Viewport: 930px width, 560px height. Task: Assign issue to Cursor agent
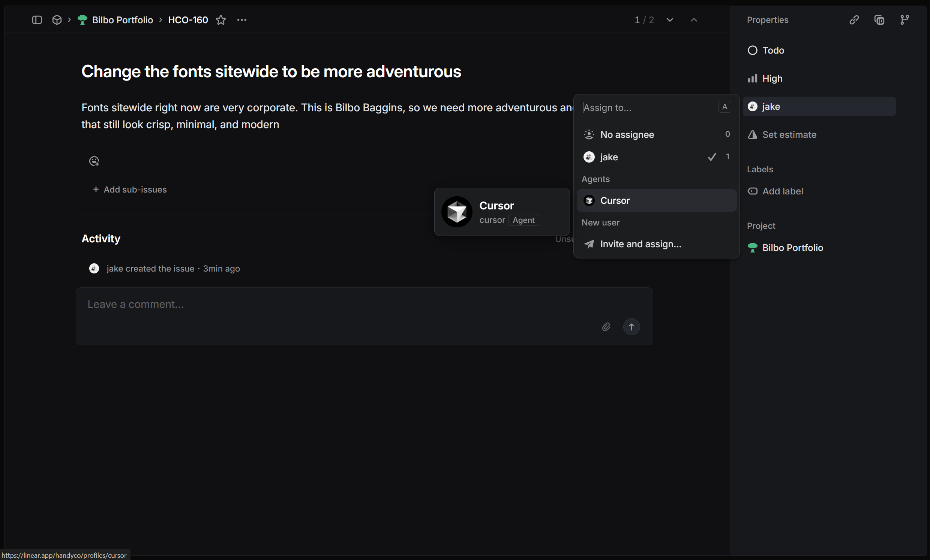pyautogui.click(x=615, y=201)
